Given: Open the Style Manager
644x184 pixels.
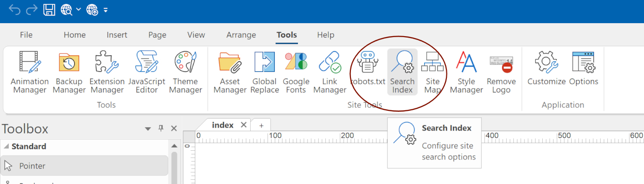Looking at the screenshot, I should [x=466, y=72].
